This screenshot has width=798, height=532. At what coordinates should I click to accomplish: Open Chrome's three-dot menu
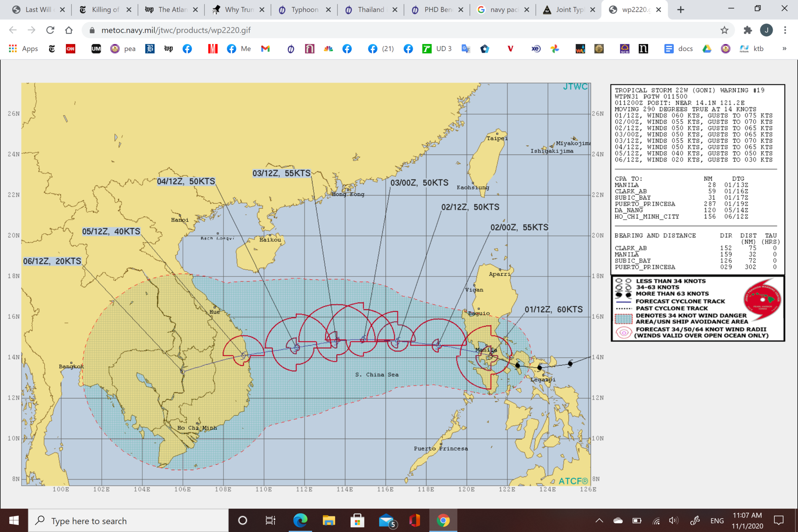785,30
